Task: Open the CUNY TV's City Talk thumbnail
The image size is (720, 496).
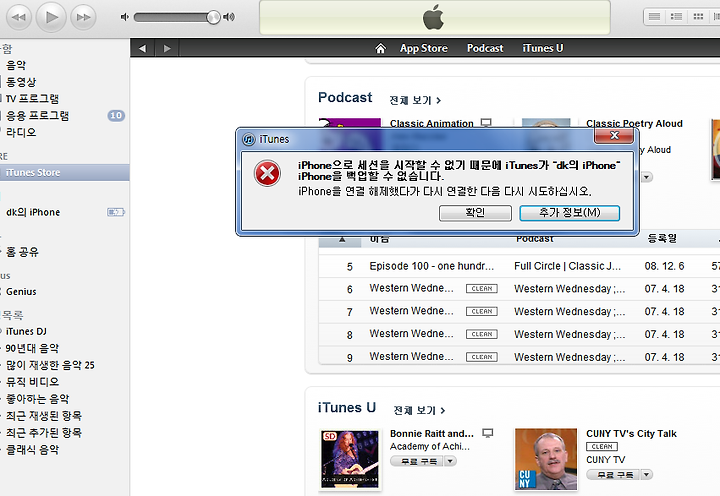Action: point(546,459)
